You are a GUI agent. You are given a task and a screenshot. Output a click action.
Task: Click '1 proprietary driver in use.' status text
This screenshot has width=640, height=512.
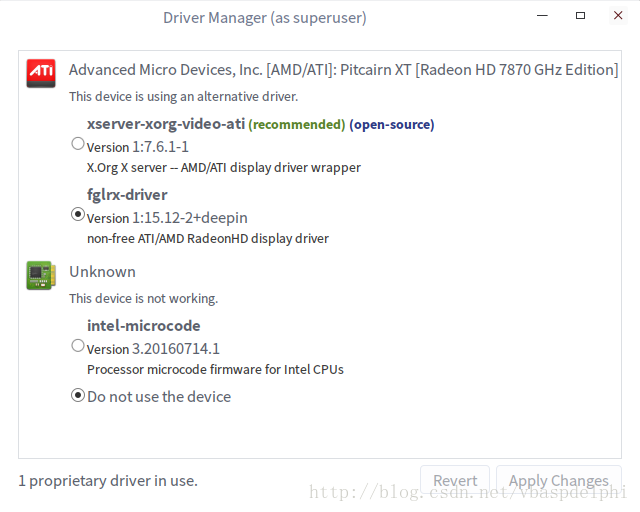point(108,481)
